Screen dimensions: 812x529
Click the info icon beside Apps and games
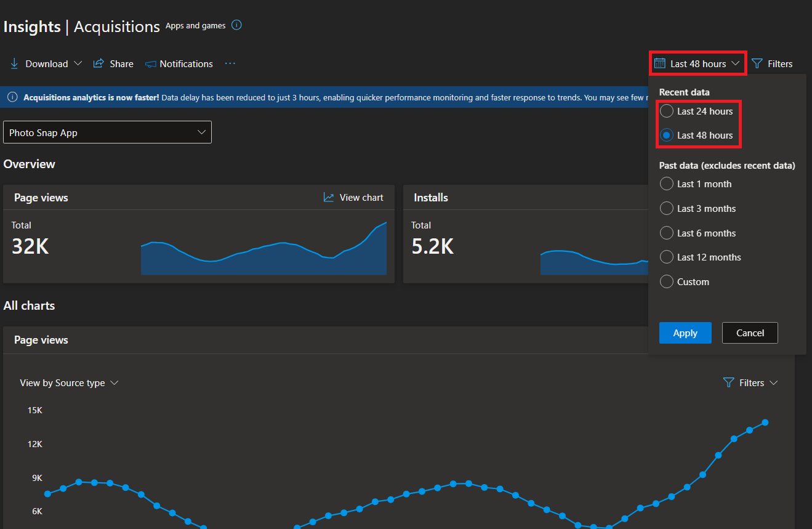pos(236,25)
